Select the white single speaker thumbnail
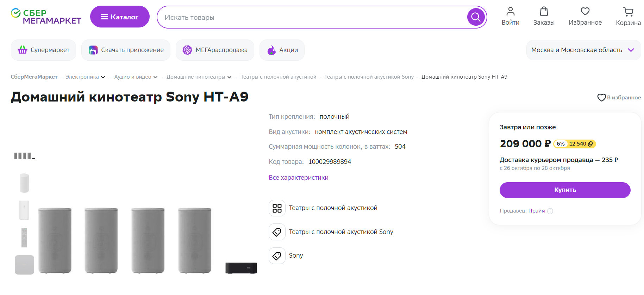644x295 pixels. point(24,183)
